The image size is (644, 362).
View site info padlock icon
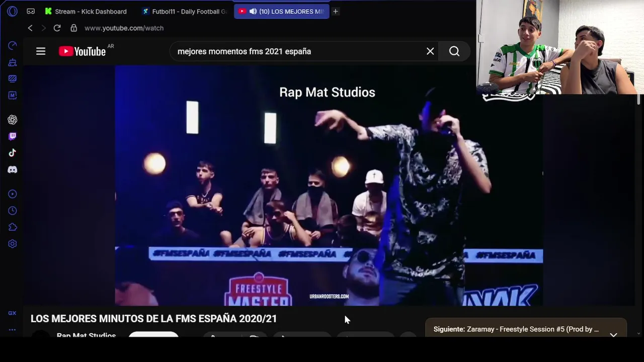pyautogui.click(x=74, y=28)
